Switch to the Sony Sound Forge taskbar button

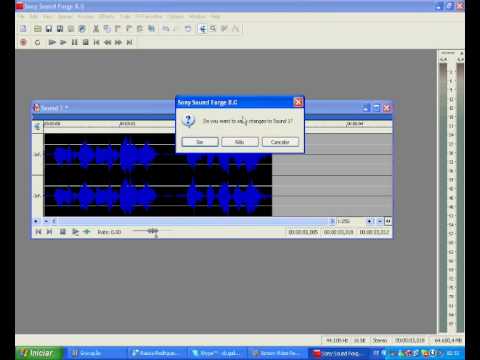point(338,353)
